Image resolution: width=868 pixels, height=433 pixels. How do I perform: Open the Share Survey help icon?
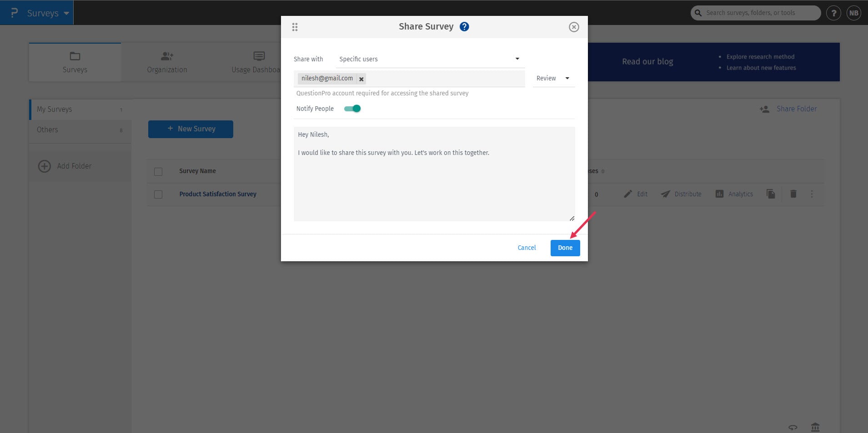(x=464, y=26)
